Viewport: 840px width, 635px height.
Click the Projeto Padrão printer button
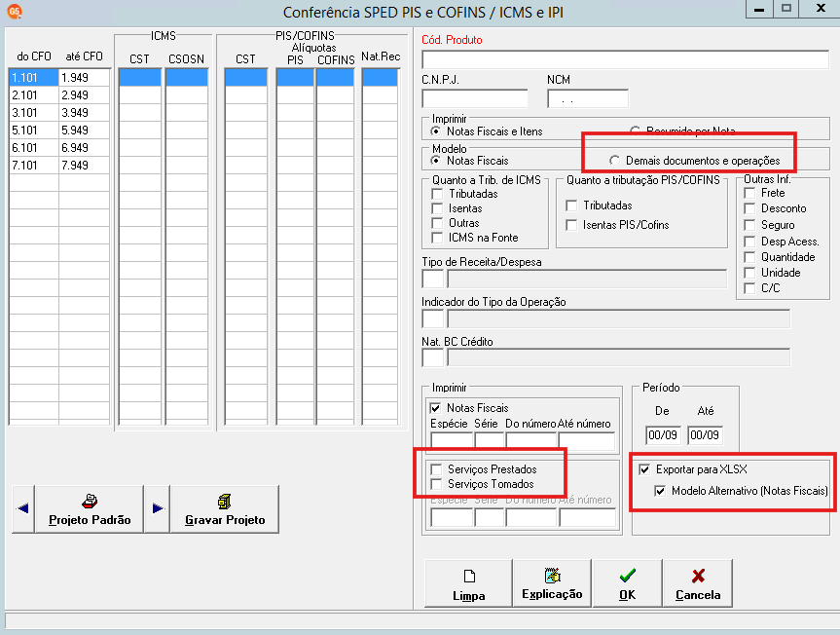coord(90,508)
